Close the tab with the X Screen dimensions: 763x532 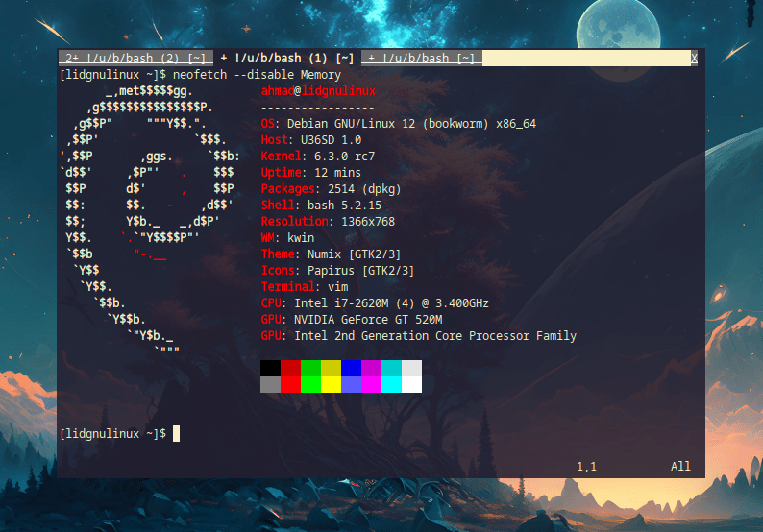(x=694, y=58)
